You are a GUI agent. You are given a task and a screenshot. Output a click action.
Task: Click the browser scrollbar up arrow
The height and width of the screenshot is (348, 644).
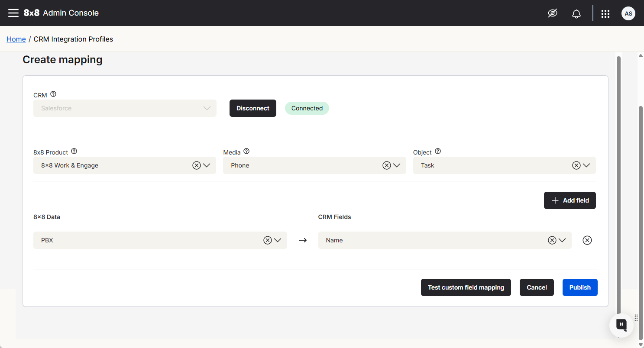(x=641, y=55)
